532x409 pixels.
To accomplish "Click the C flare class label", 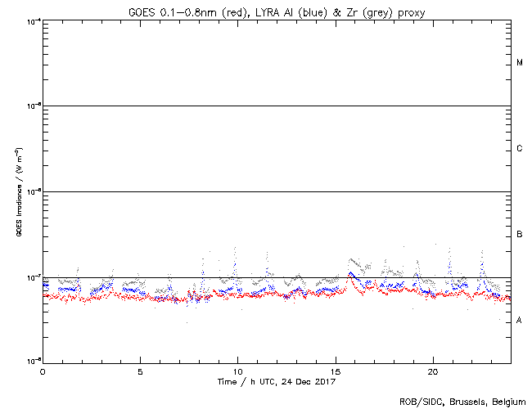I will [520, 149].
